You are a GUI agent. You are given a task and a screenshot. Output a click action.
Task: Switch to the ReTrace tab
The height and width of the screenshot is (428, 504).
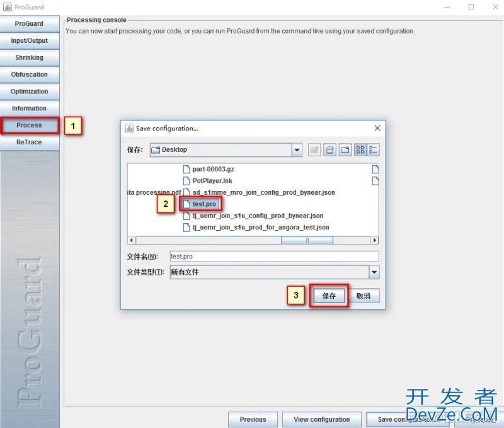[x=29, y=142]
